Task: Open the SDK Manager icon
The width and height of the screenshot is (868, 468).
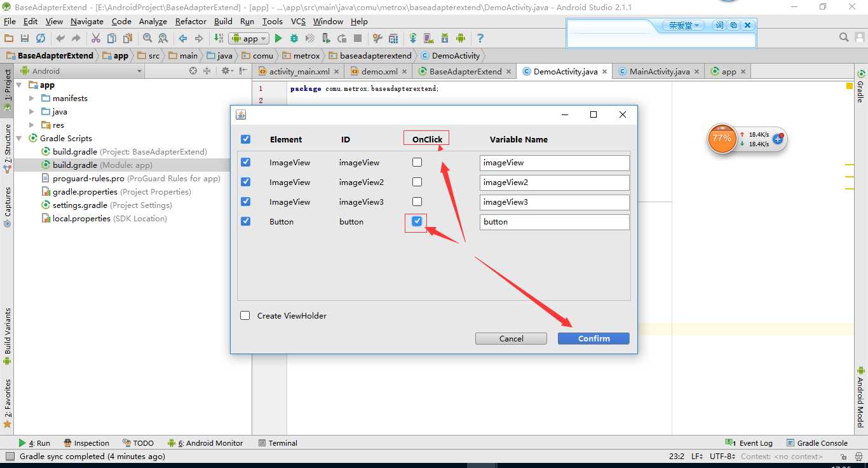Action: 445,38
